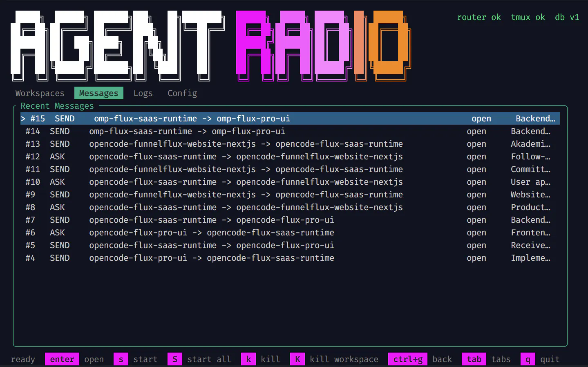Click 'Committ…' subject in row #11
This screenshot has width=588, height=367.
[x=530, y=169]
